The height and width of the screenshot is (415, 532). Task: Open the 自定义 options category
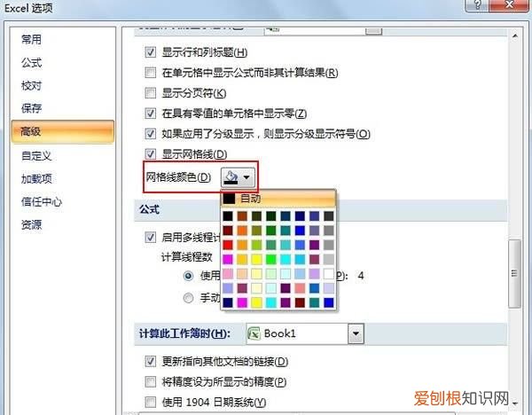(x=36, y=156)
